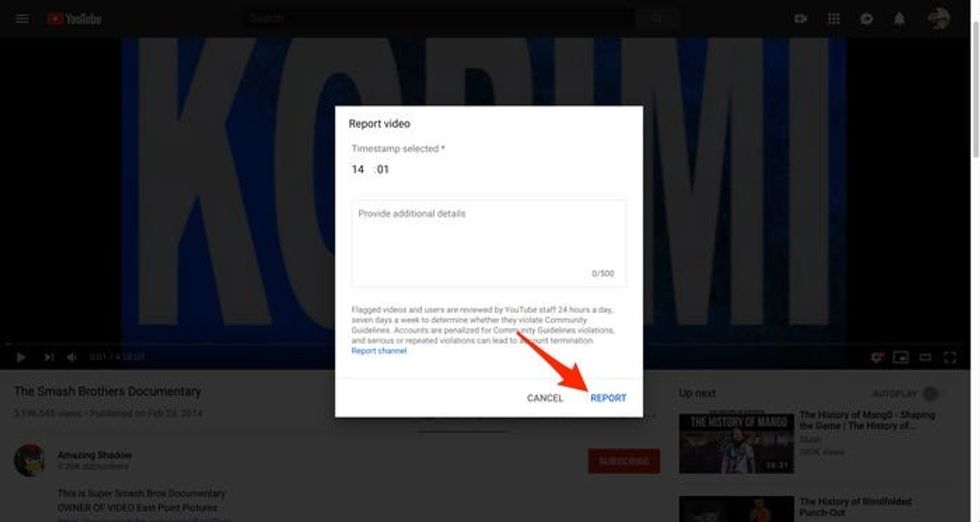
Task: Cancel the report video dialog
Action: click(x=545, y=398)
